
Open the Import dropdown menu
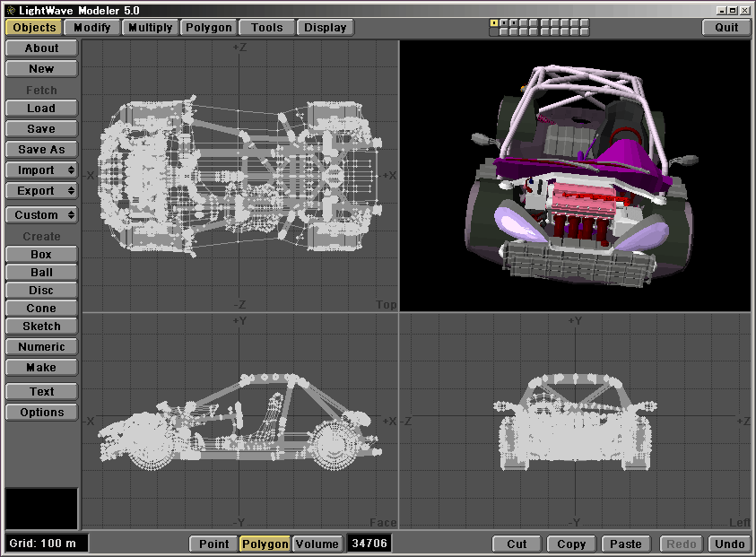41,170
